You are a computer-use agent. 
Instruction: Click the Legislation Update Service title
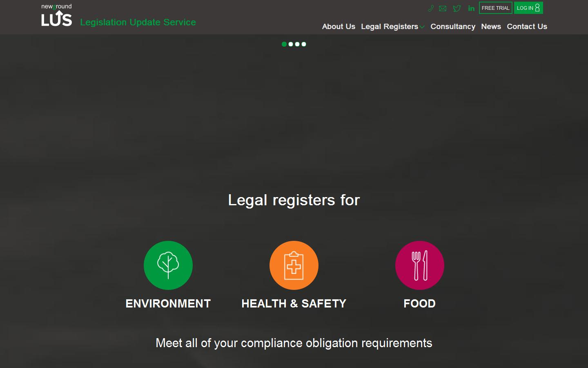[138, 22]
